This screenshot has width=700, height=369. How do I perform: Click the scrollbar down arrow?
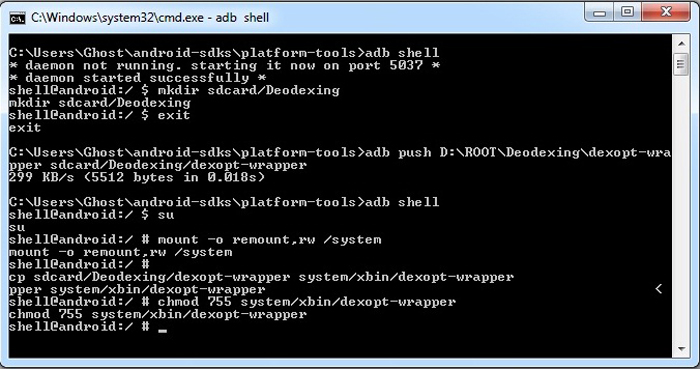point(681,349)
